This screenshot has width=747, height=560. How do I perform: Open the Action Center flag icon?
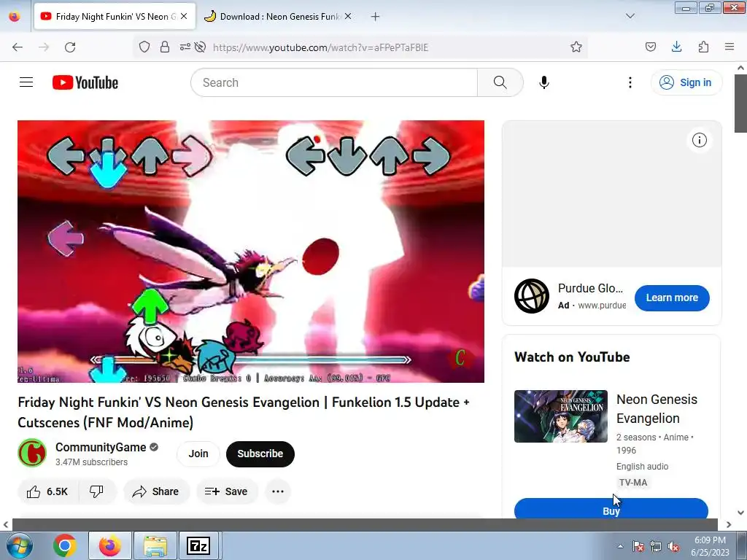pos(638,547)
